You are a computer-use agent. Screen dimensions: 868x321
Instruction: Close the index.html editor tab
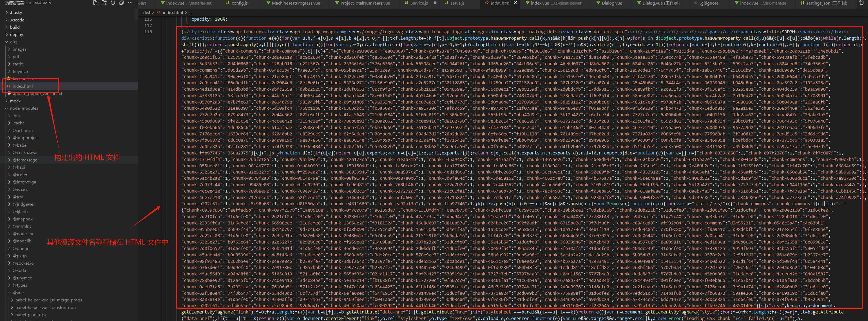click(x=515, y=3)
